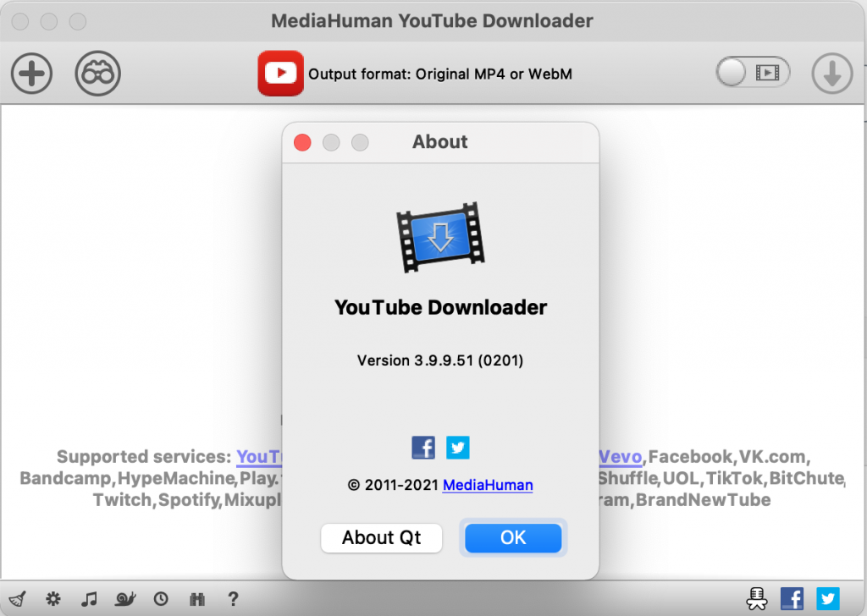
Task: Click the YouTube supported services link
Action: (x=259, y=457)
